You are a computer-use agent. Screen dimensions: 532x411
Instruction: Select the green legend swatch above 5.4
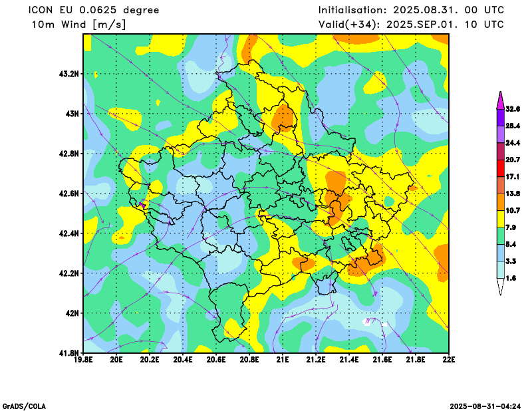click(500, 236)
